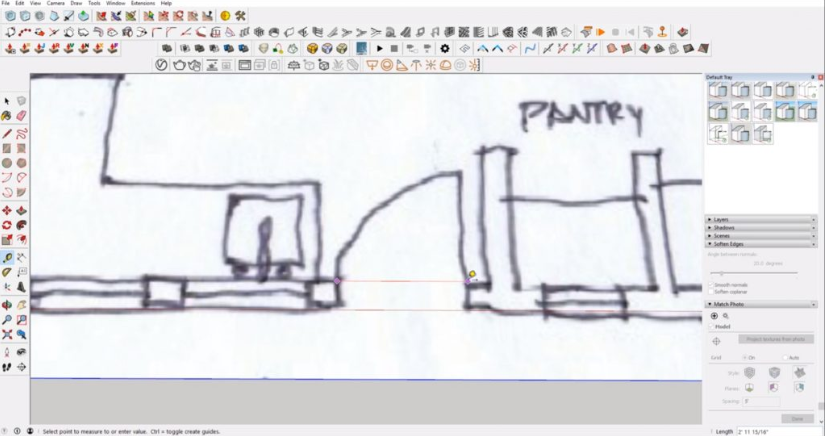Select the Pan hand tool
This screenshot has width=825, height=436.
22,305
